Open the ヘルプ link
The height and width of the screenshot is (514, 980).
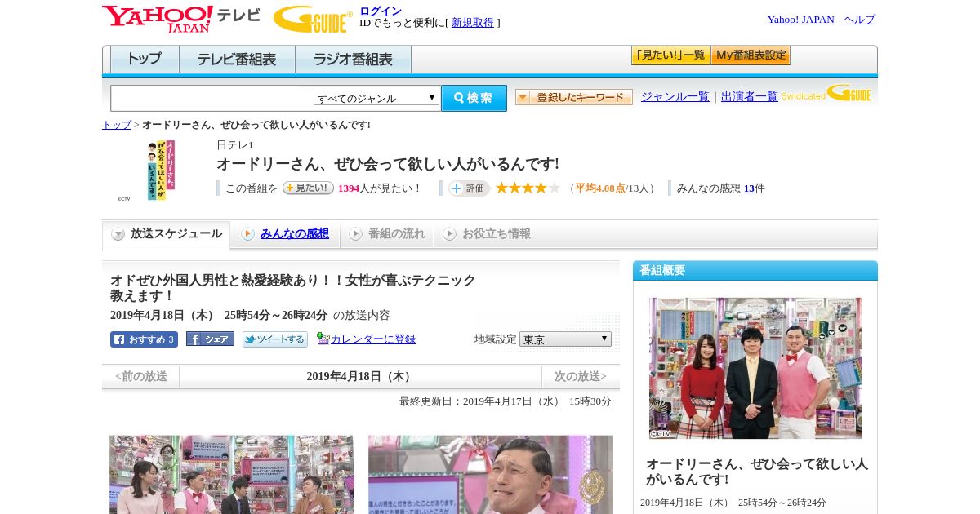859,20
